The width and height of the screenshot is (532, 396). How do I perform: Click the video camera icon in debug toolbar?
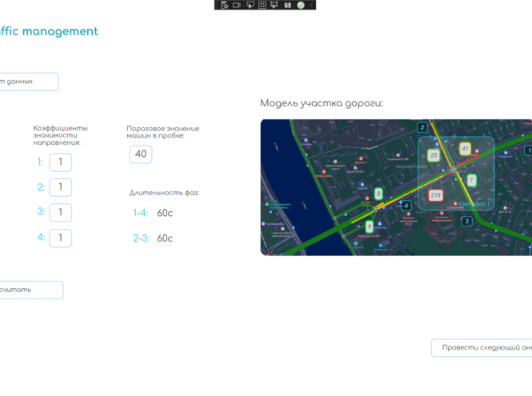(237, 5)
